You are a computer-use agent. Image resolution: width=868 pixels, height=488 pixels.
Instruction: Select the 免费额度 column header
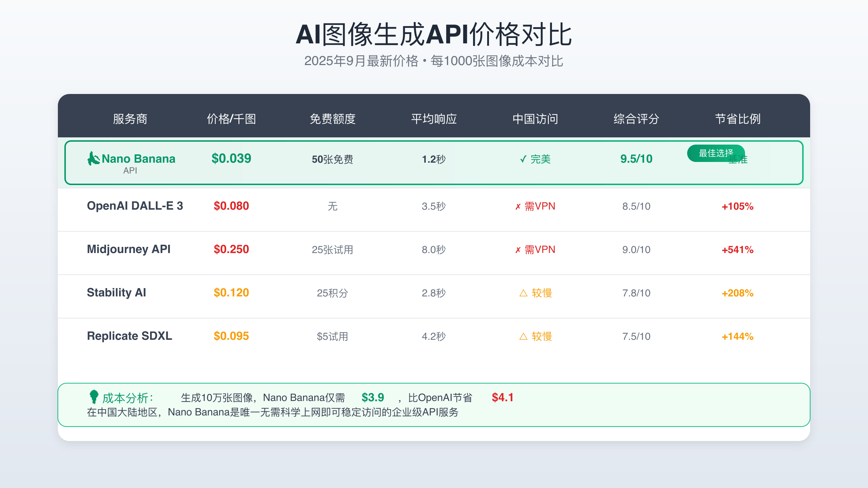click(333, 119)
